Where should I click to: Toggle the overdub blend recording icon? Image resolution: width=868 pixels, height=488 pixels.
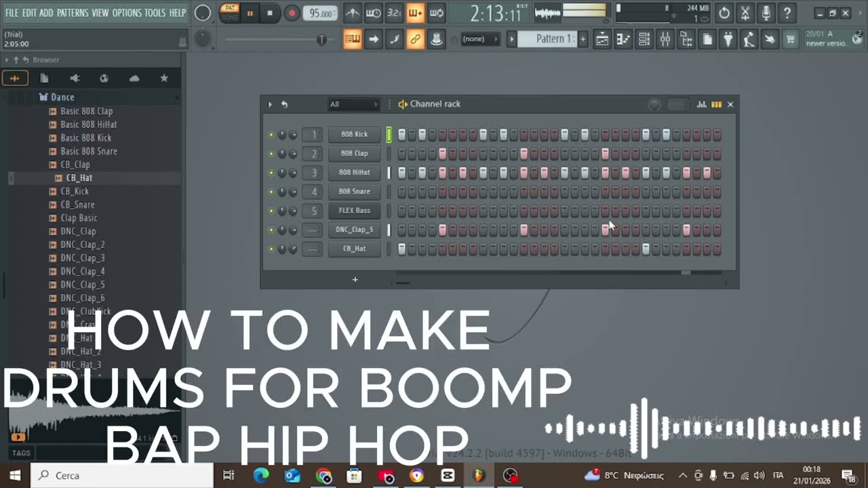(x=415, y=13)
